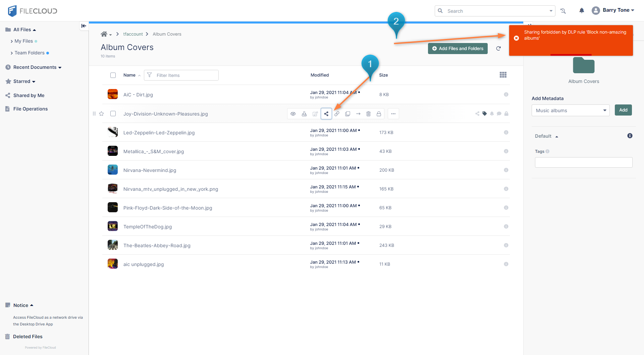Screen dimensions: 644x355
Task: Show info for Led-Zeppelin-Led-Zeppelin.jpg
Action: (506, 132)
